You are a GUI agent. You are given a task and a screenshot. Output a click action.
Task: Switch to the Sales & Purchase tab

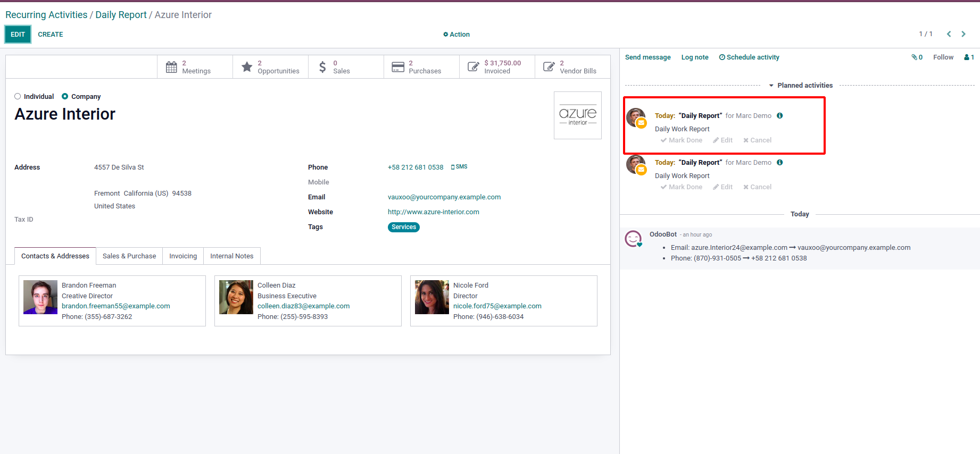click(129, 256)
